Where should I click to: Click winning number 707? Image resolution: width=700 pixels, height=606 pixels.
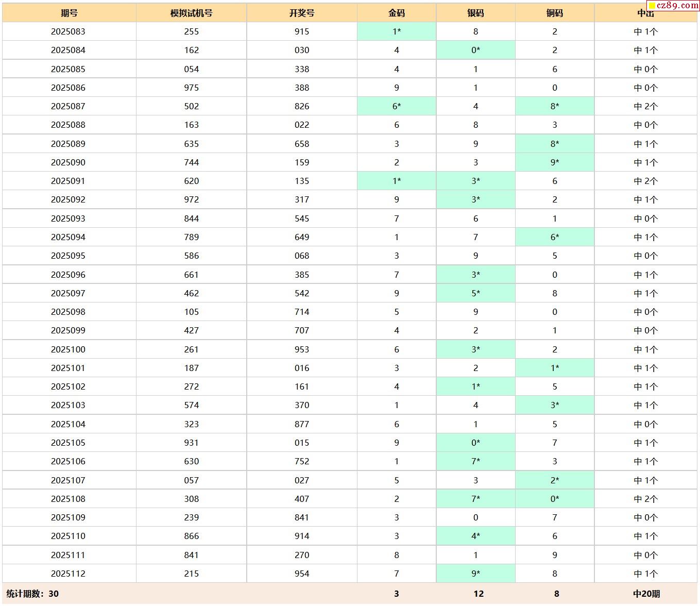coord(302,330)
